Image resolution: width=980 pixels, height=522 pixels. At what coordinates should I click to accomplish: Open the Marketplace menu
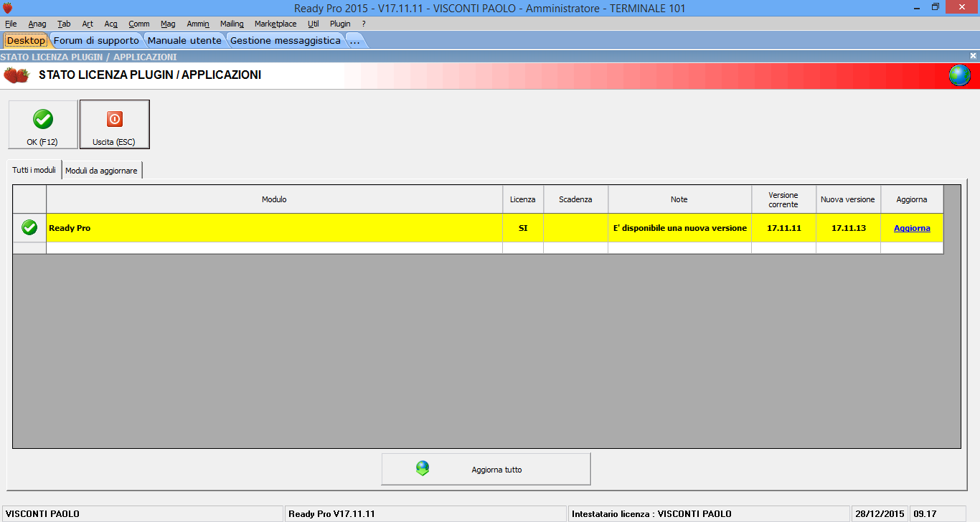(275, 24)
